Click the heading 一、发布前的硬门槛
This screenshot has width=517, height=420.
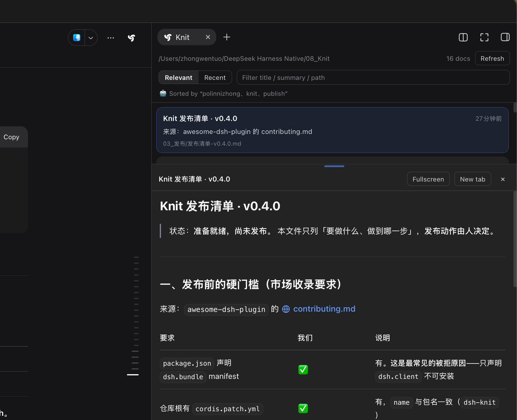[x=251, y=284]
